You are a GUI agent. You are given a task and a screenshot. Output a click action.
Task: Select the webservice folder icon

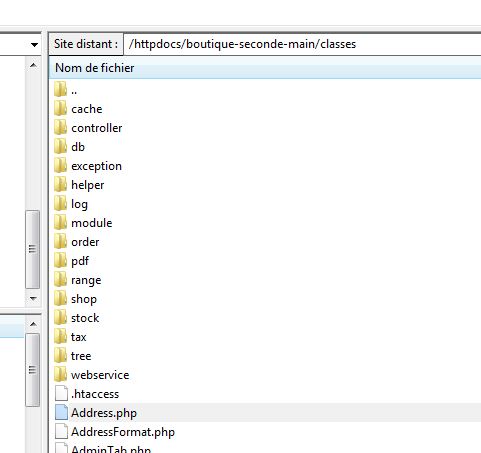pos(61,375)
